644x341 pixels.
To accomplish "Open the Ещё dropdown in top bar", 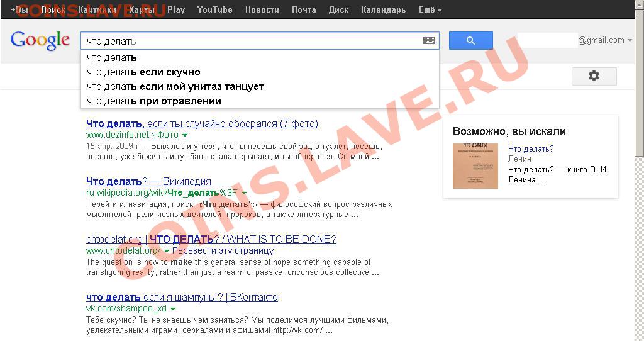I will [x=430, y=9].
